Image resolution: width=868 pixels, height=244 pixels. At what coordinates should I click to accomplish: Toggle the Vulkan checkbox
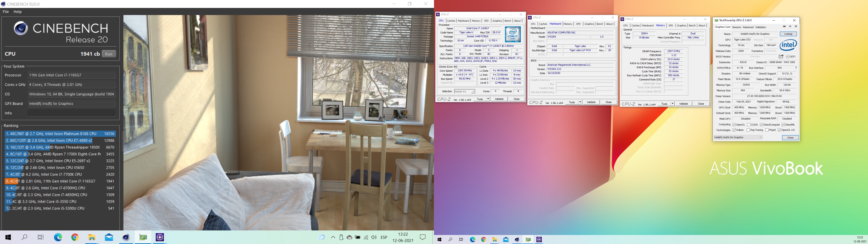[734, 130]
